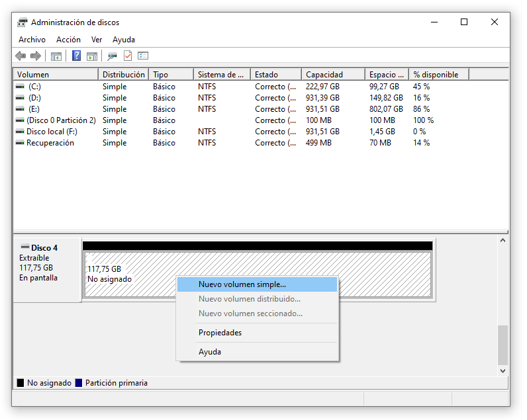Viewport: 527px width, 420px height.
Task: Click the 99,27 GB free space cell
Action: (384, 87)
